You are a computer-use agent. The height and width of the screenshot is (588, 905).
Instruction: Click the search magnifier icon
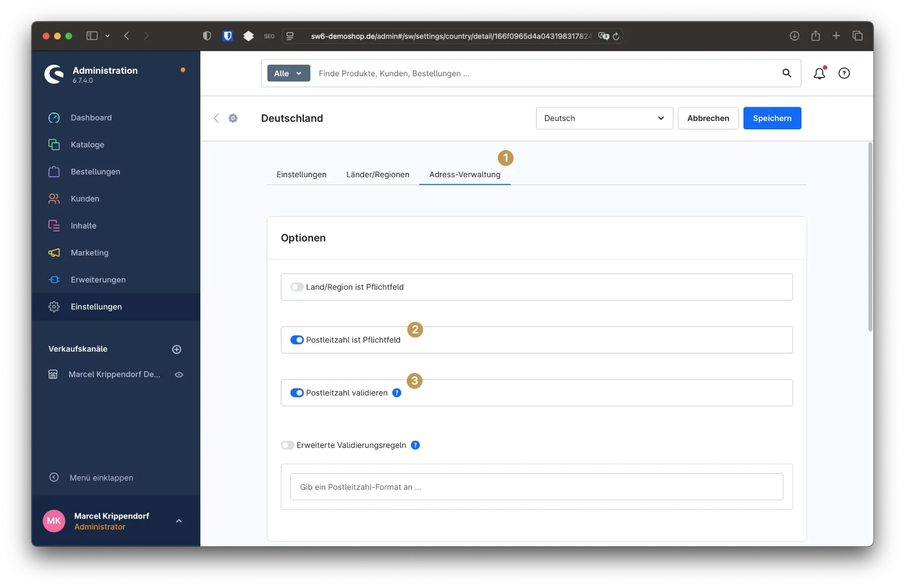[x=787, y=73]
